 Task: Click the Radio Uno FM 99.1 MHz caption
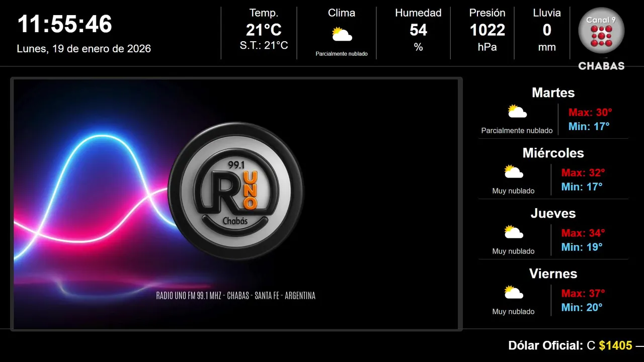[x=236, y=296]
